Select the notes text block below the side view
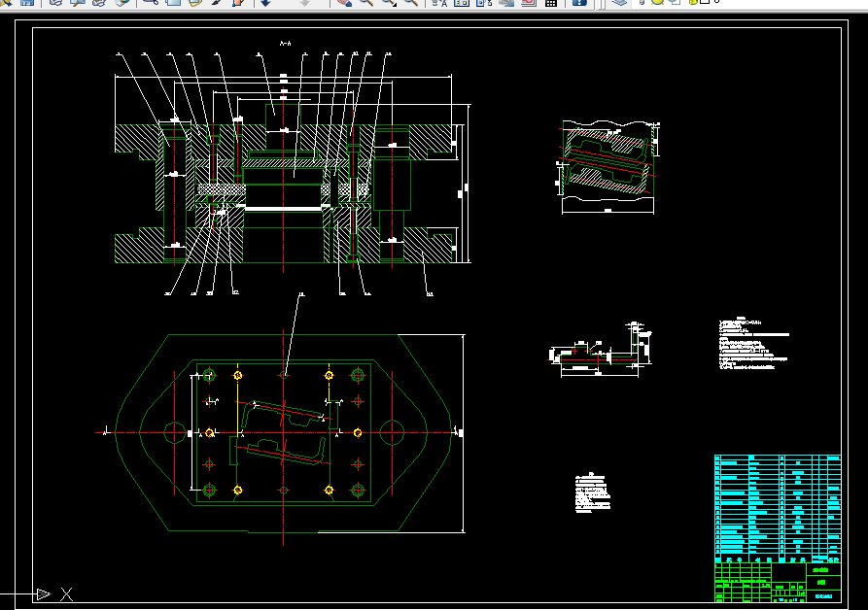 click(593, 492)
